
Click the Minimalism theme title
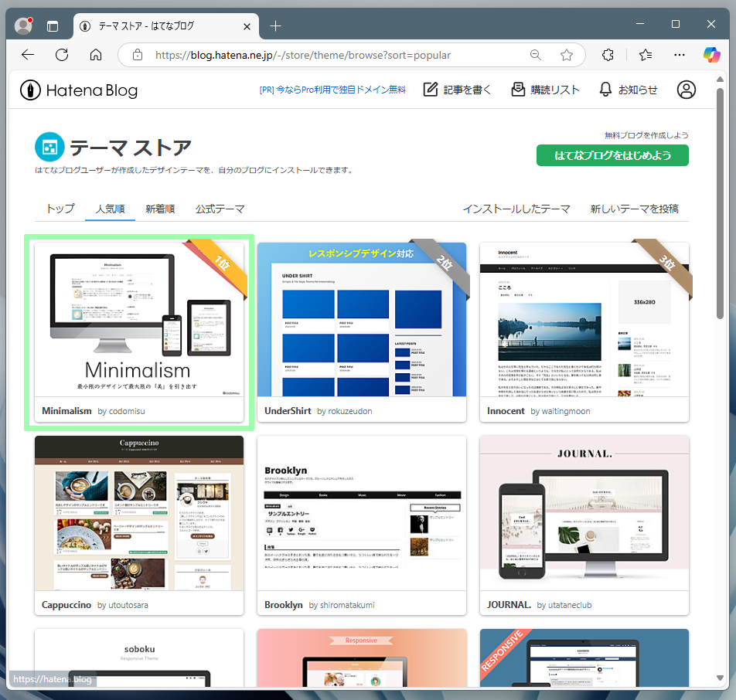[66, 411]
